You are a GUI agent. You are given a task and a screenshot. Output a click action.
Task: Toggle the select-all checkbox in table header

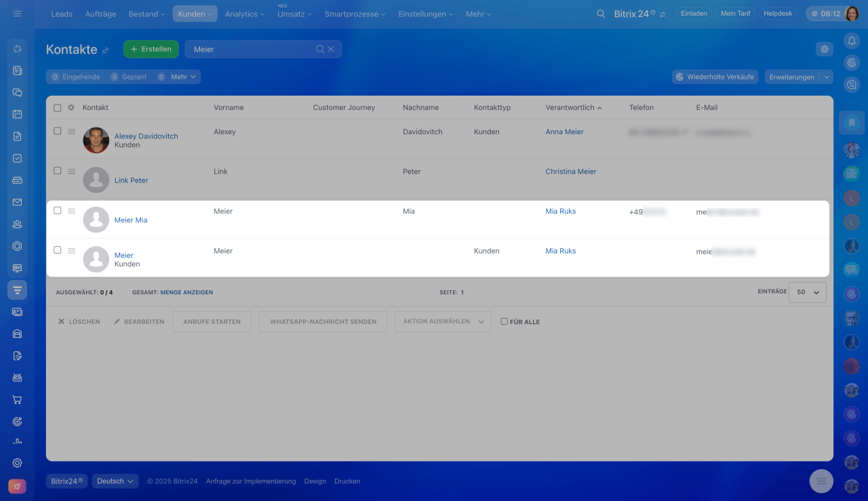[x=58, y=108]
